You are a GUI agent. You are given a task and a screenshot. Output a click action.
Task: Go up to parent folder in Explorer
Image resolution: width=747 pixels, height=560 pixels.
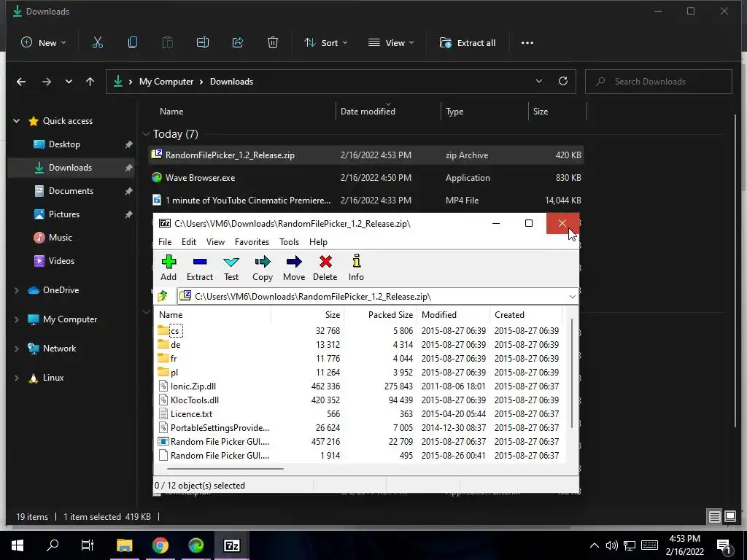tap(90, 82)
